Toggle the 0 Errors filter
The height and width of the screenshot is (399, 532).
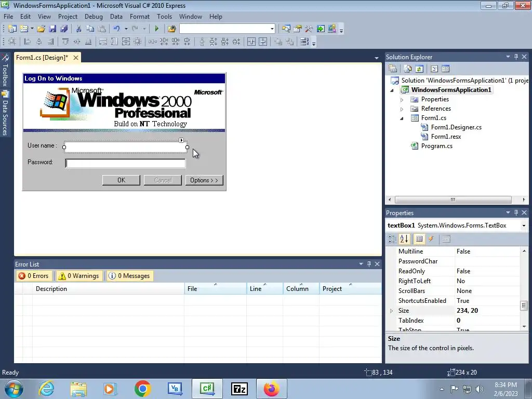pos(34,276)
